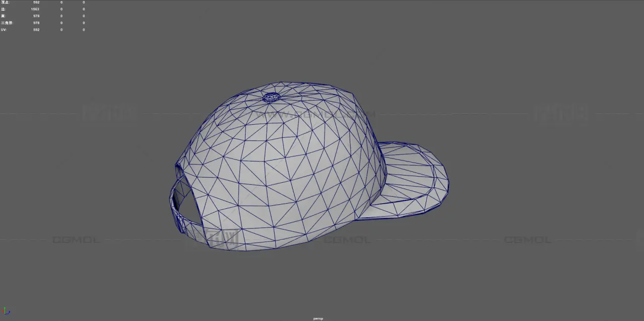Click the 978 value in 三角形 row
Screen dimensions: 644x321
coord(36,23)
